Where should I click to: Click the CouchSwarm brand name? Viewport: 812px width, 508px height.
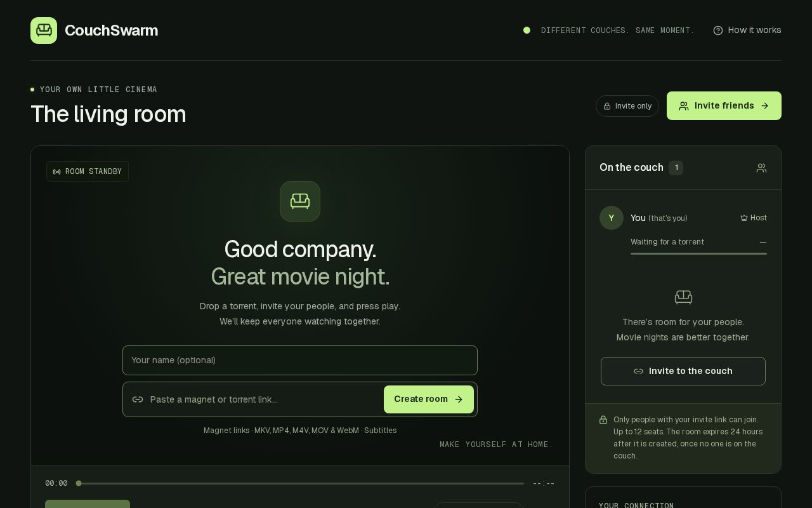click(111, 30)
